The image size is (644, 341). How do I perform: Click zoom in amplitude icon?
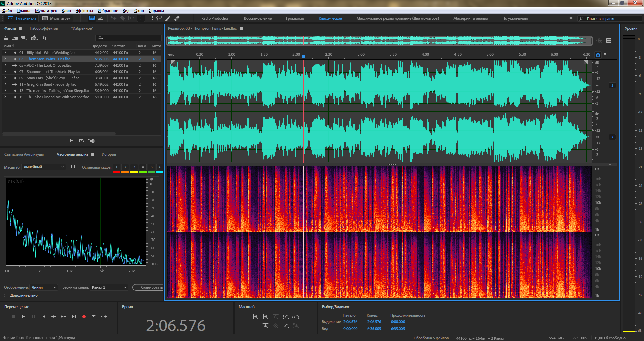coord(256,317)
